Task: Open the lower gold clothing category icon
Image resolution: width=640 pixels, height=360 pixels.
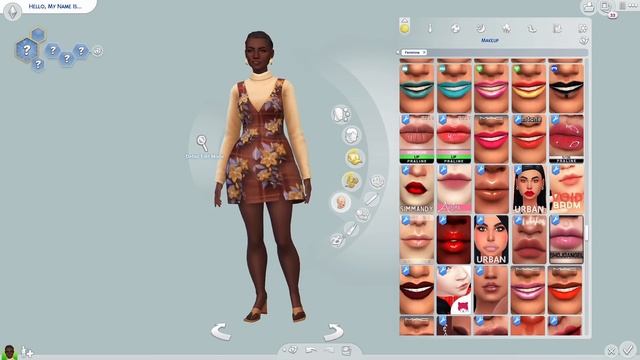Action: click(x=351, y=180)
